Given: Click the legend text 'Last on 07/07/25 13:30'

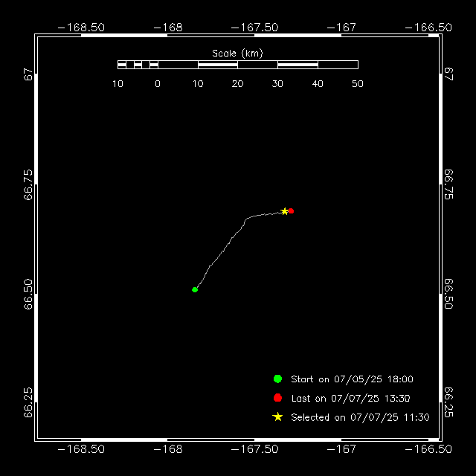Looking at the screenshot, I should point(350,399).
